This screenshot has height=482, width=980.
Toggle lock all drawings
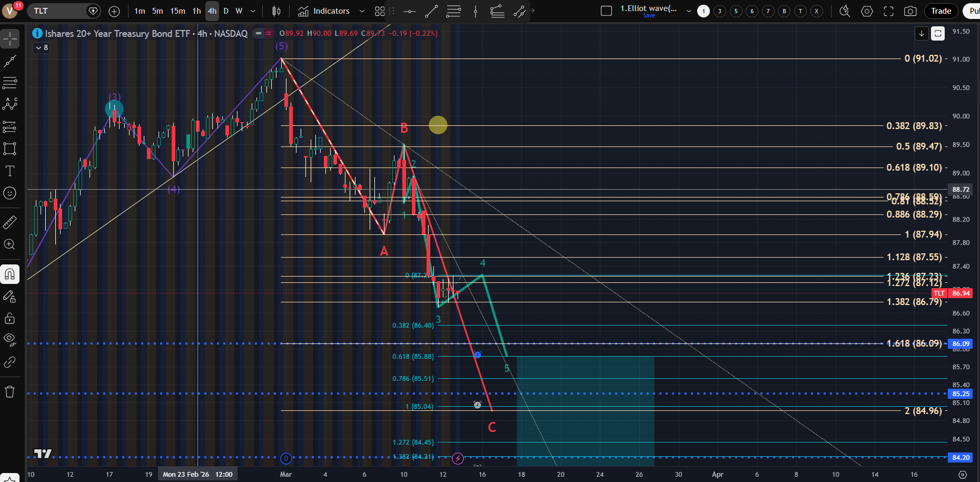pos(9,318)
